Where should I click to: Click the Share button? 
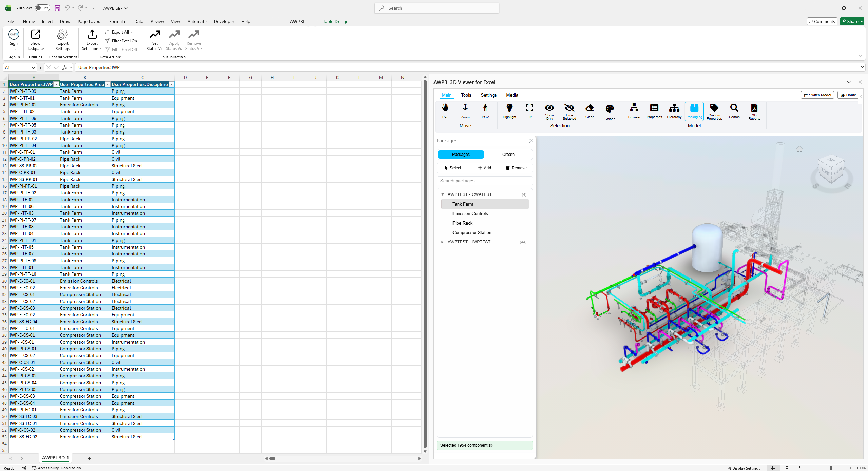(x=852, y=21)
